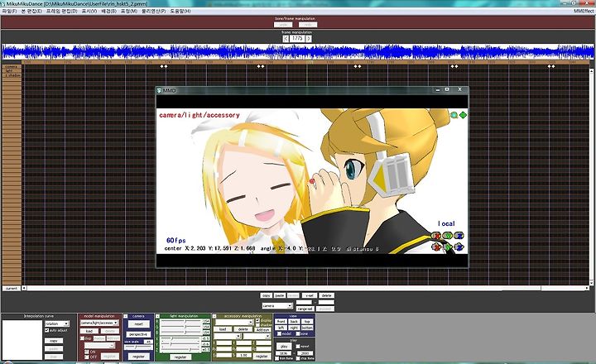
Task: Adjust the light X direction slider
Action: [x=180, y=338]
